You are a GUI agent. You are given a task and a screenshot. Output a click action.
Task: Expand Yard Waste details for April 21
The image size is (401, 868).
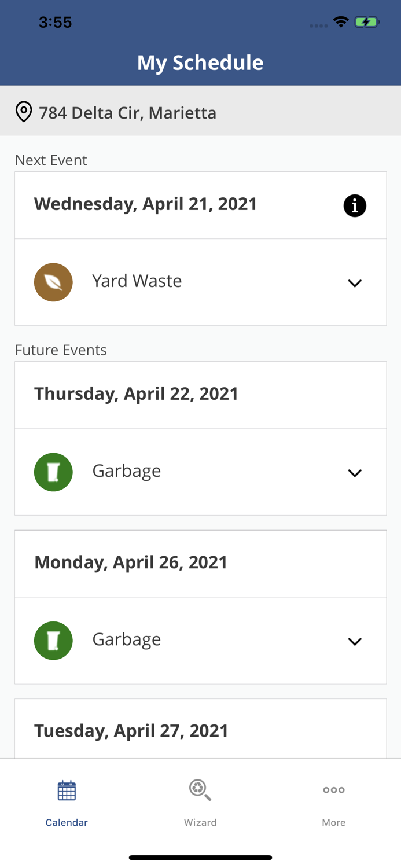pos(355,283)
